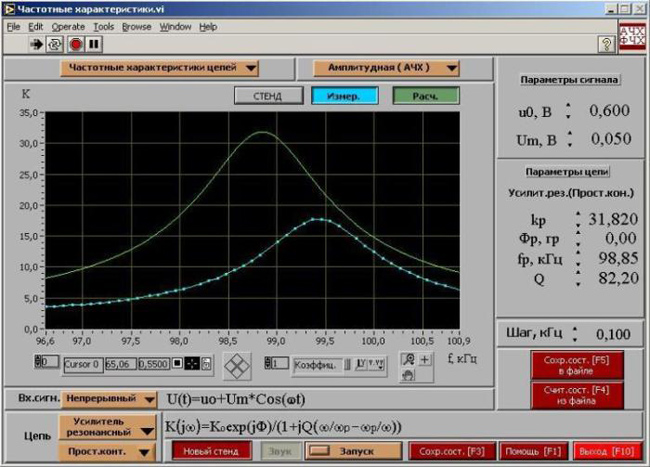
Task: Click the cursor crosshair style icon
Action: [x=192, y=363]
